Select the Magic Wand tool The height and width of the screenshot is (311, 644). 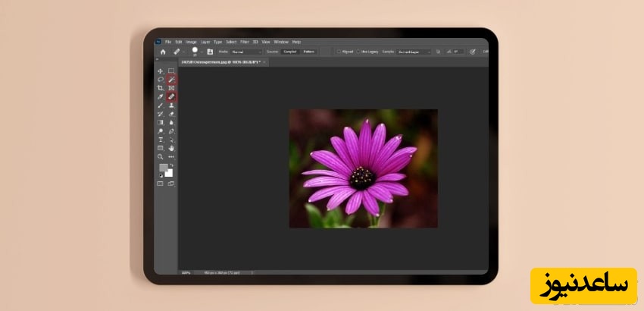(171, 80)
